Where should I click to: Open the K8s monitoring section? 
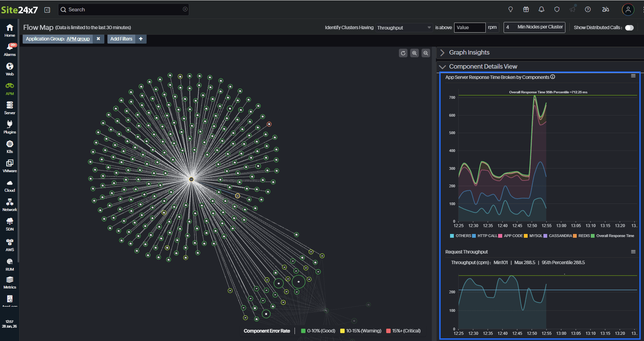pos(9,146)
